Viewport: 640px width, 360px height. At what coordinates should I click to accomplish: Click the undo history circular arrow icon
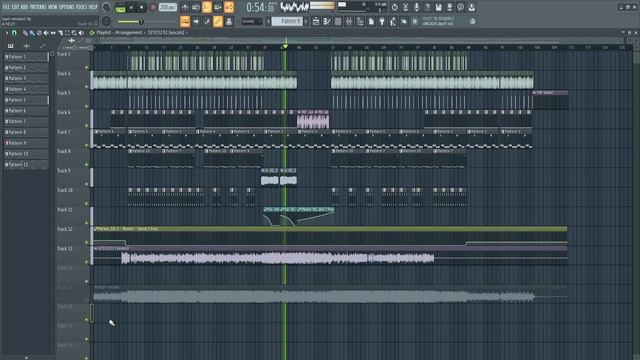pyautogui.click(x=394, y=7)
